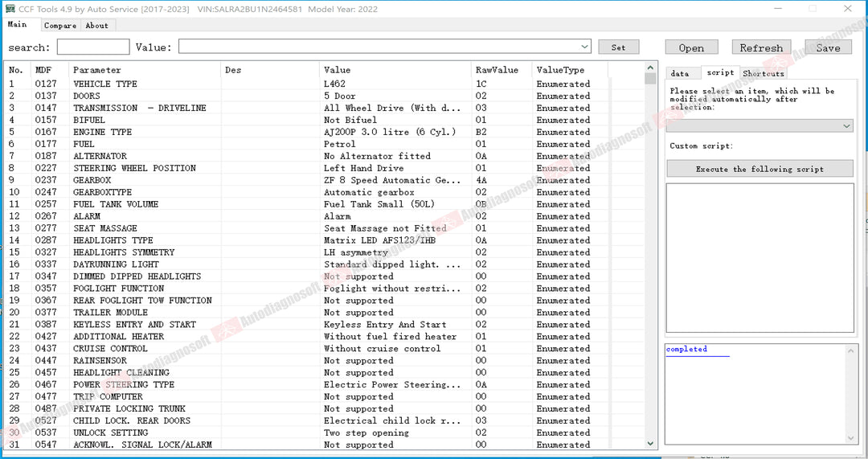Image resolution: width=868 pixels, height=459 pixels.
Task: Click the CCF Tools app icon in title bar
Action: pyautogui.click(x=10, y=9)
